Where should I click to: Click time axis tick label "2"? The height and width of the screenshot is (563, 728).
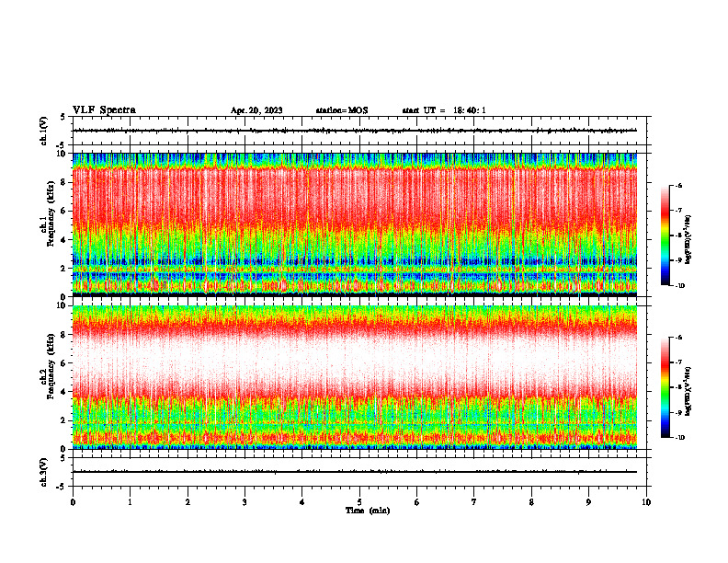click(x=188, y=502)
